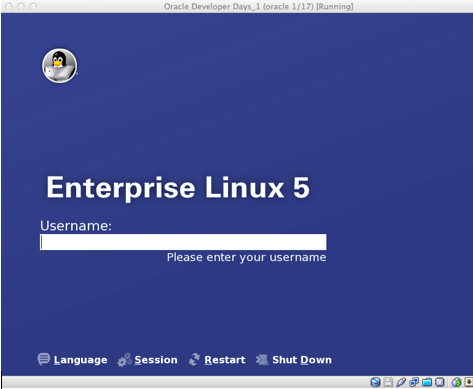
Task: Minimize the VirtualBox VM window
Action: tap(21, 6)
